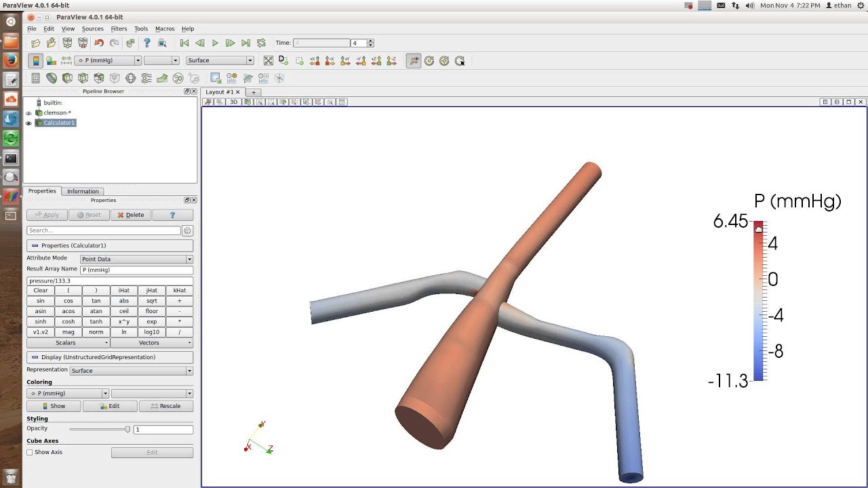This screenshot has height=488, width=868.
Task: Expand the Surface representation dropdown in toolbar
Action: coord(220,60)
